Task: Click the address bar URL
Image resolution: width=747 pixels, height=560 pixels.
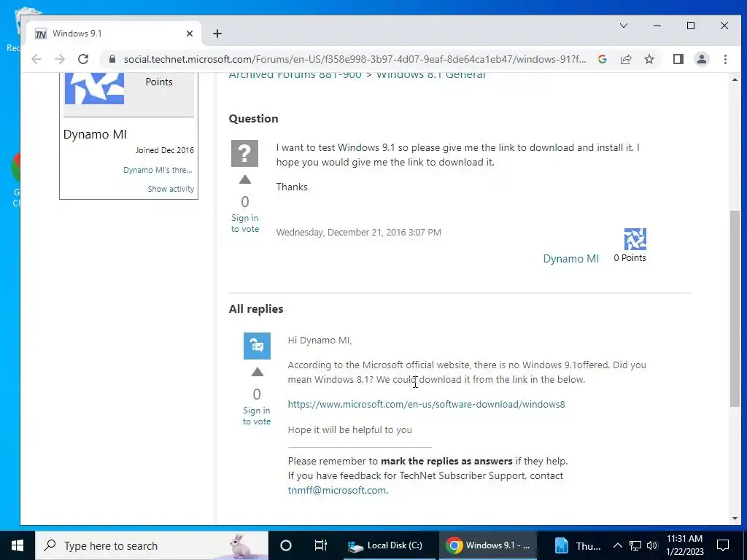Action: [x=355, y=59]
